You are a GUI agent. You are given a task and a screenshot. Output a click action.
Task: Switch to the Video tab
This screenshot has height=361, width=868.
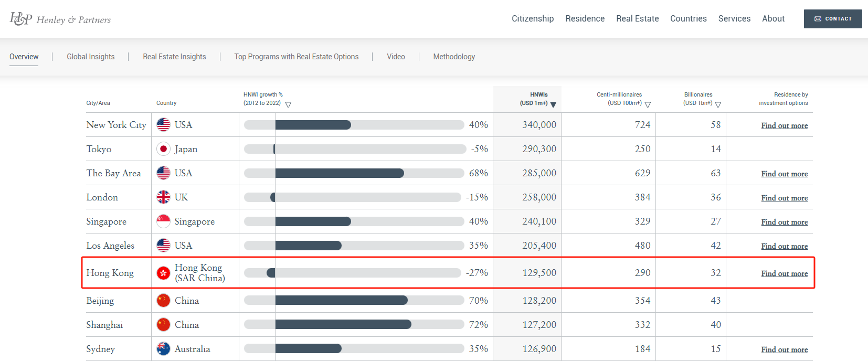(x=396, y=57)
